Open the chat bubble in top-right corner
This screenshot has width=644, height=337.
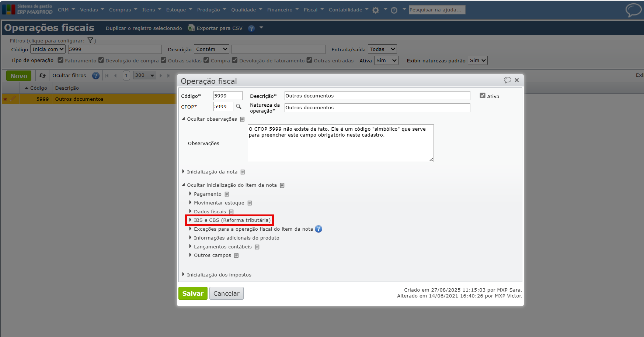[633, 10]
